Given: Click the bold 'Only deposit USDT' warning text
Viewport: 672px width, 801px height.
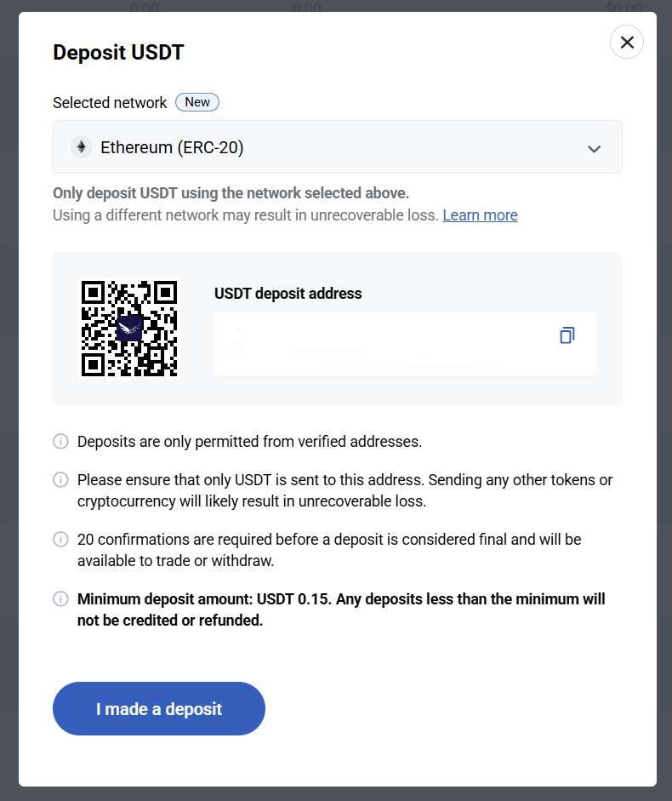Looking at the screenshot, I should click(x=231, y=193).
